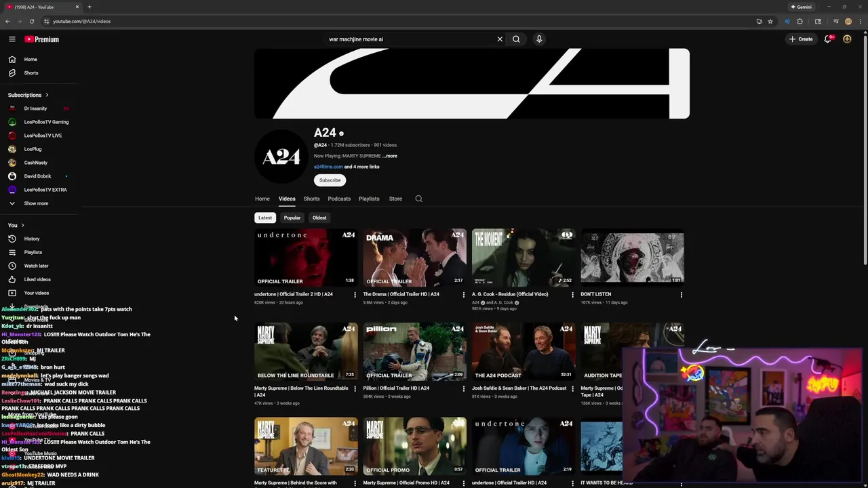Bookmark this page with star icon
Viewport: 868px width, 488px height.
click(x=770, y=21)
